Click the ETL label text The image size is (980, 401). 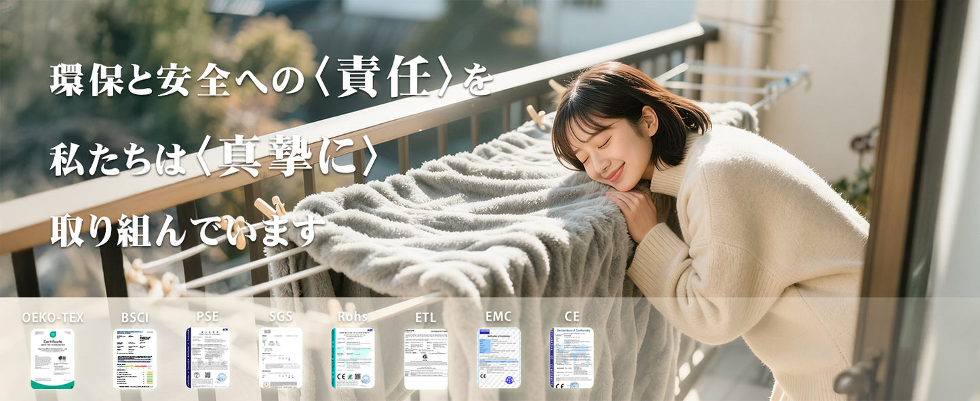[425, 316]
